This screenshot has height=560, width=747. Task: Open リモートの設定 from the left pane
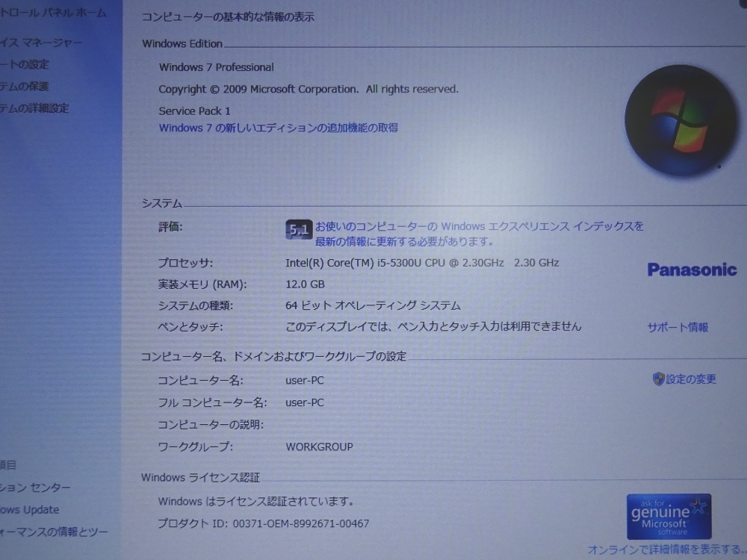(28, 64)
